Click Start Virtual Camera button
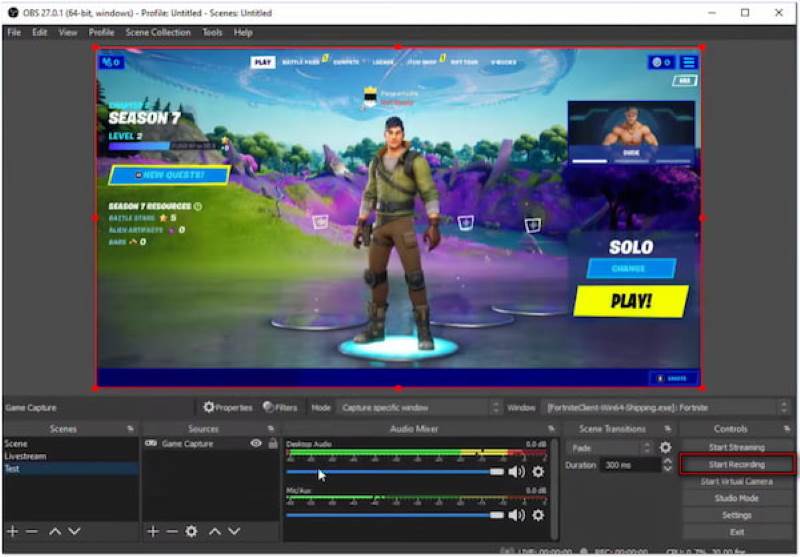Image resolution: width=800 pixels, height=557 pixels. coord(736,482)
